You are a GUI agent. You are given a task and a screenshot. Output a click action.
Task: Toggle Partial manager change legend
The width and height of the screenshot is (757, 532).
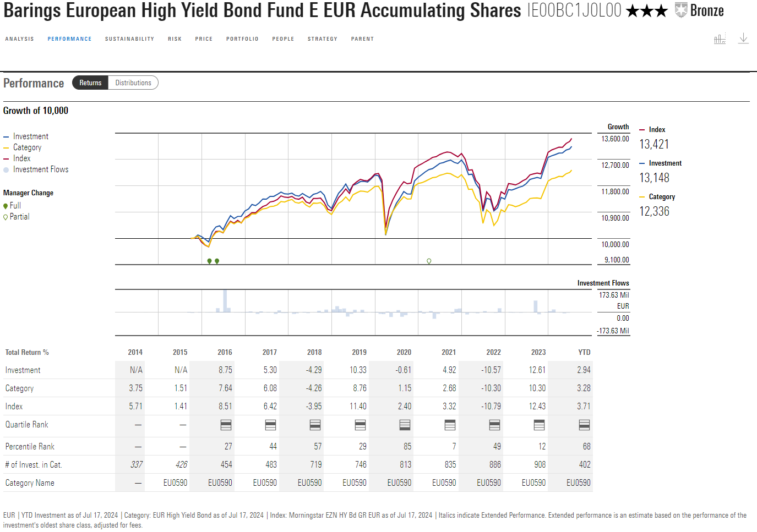click(17, 217)
